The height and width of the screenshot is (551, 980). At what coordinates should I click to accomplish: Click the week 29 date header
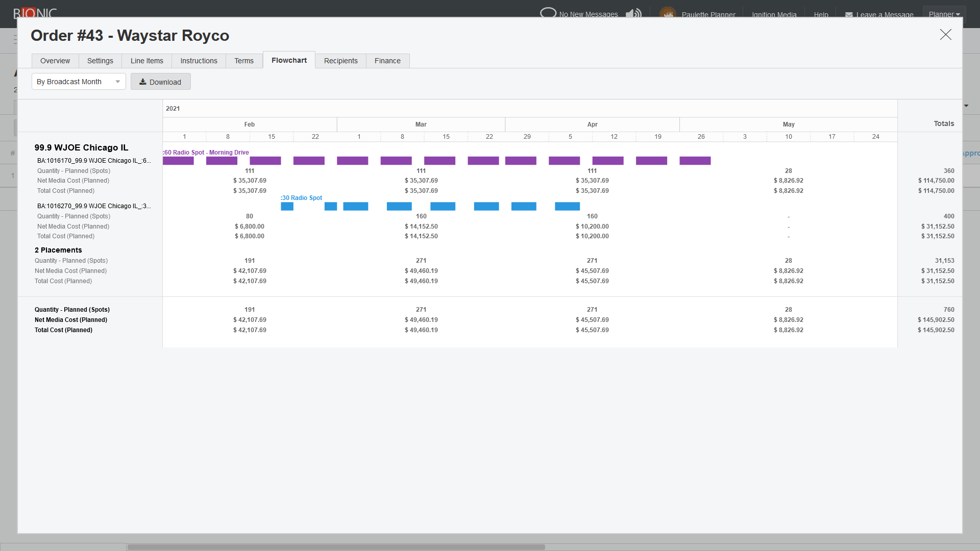pos(527,137)
